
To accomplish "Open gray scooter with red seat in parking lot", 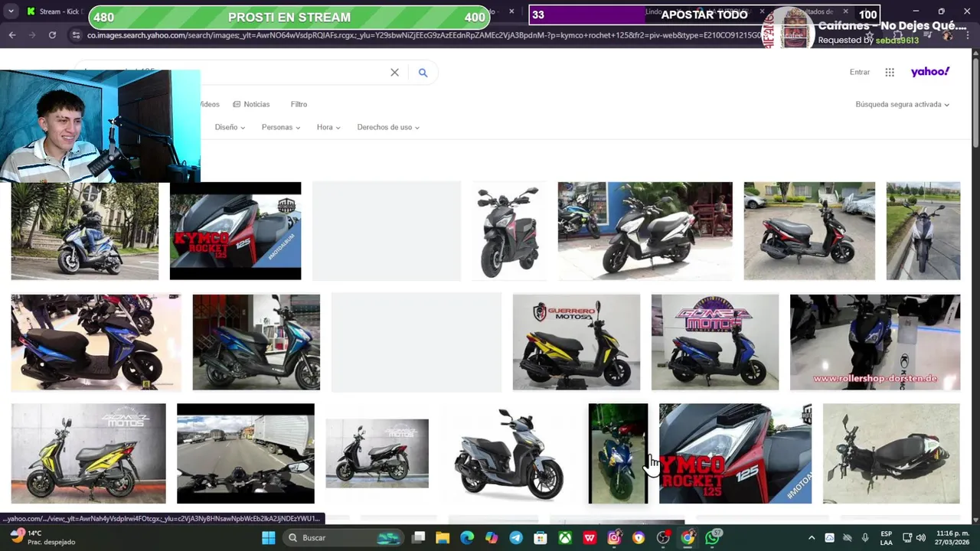I will tap(809, 231).
